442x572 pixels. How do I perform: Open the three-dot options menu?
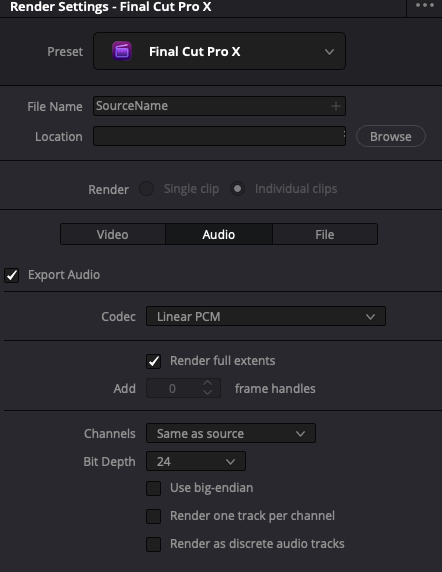click(425, 5)
